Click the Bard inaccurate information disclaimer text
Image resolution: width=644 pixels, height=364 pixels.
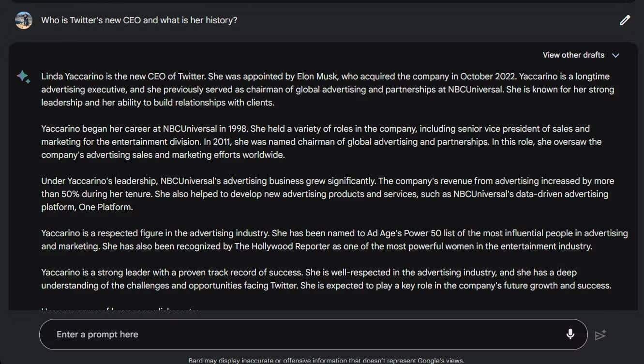tap(326, 361)
